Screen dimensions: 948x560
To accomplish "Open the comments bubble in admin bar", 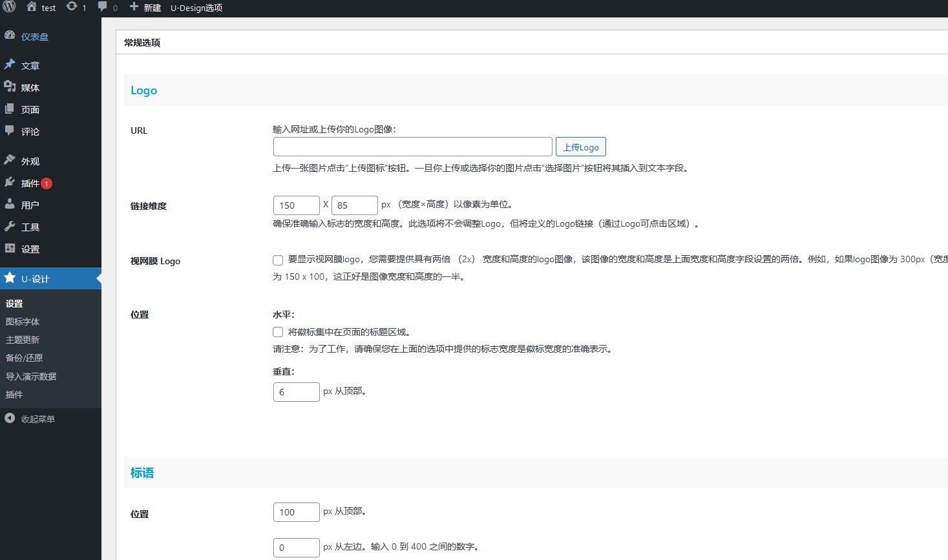I will [x=103, y=7].
